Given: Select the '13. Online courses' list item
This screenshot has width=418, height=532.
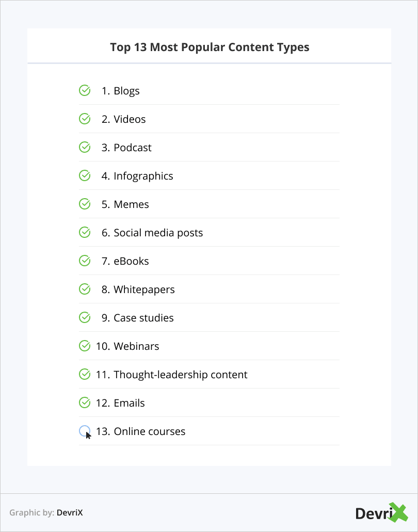Looking at the screenshot, I should coord(140,431).
